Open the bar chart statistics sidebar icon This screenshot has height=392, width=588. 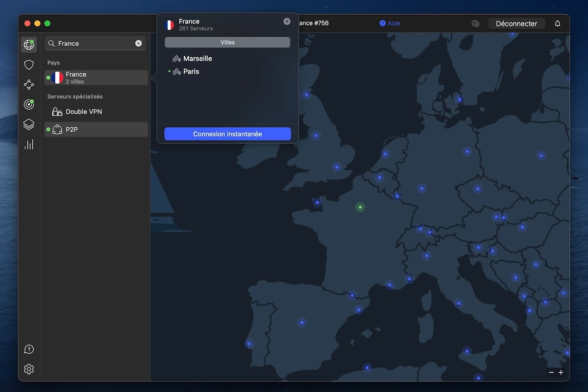29,144
